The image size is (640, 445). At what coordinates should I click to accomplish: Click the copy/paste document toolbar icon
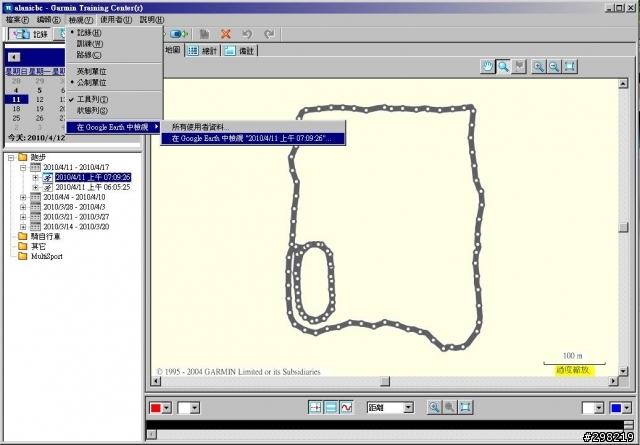pyautogui.click(x=204, y=34)
